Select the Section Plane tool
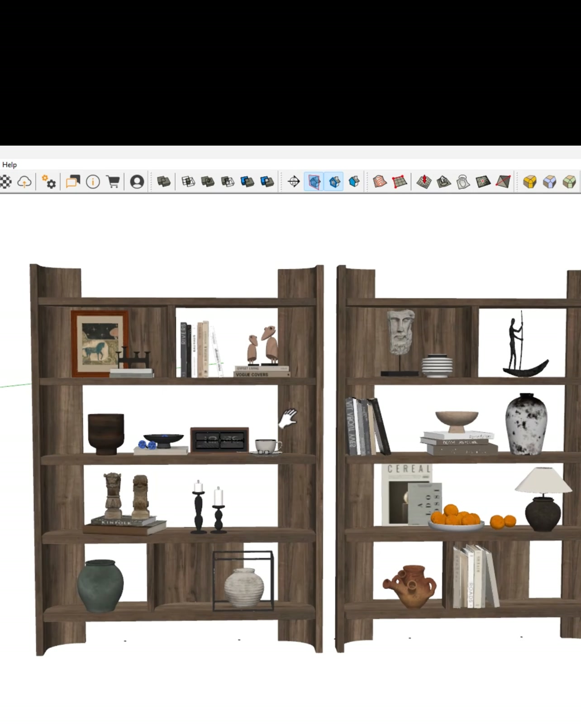Viewport: 581px width, 728px height. click(294, 182)
